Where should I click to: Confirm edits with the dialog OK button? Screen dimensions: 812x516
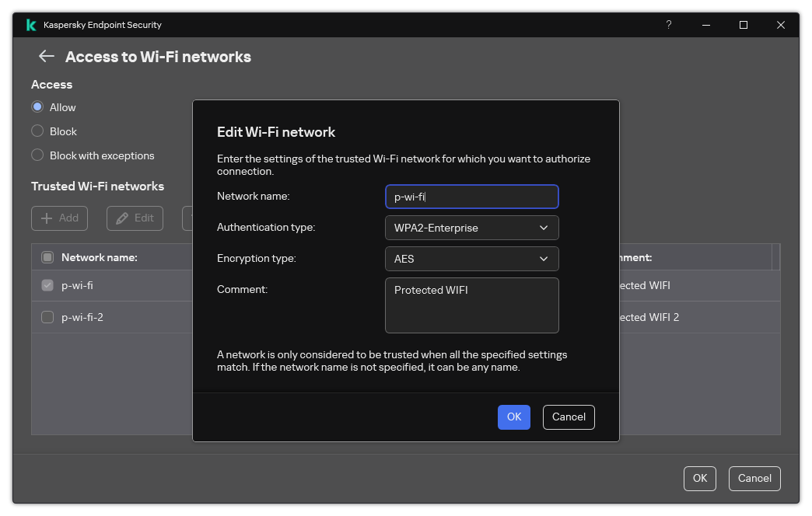[513, 417]
